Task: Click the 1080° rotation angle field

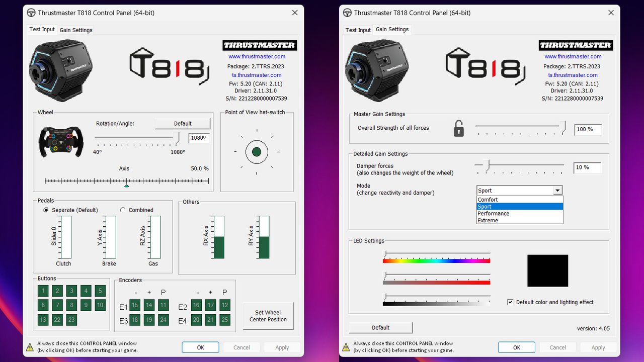Action: (x=199, y=138)
